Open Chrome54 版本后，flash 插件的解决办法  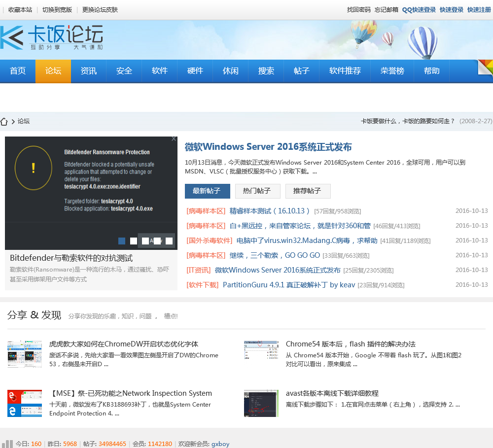coord(351,344)
